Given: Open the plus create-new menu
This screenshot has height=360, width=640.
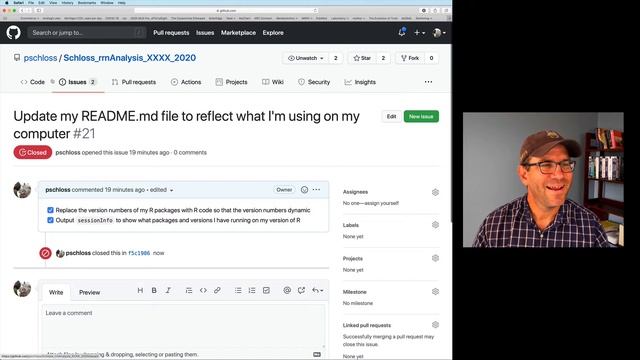Looking at the screenshot, I should pos(419,32).
